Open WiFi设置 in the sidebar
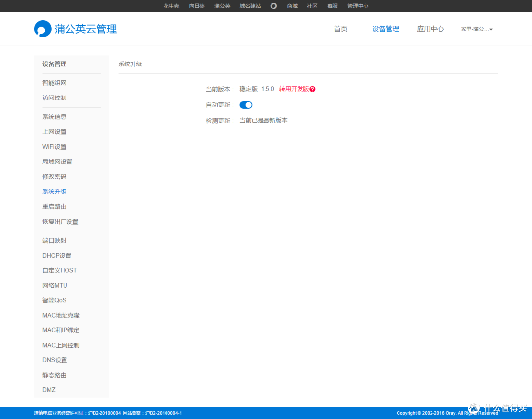Image resolution: width=532 pixels, height=419 pixels. click(x=54, y=147)
